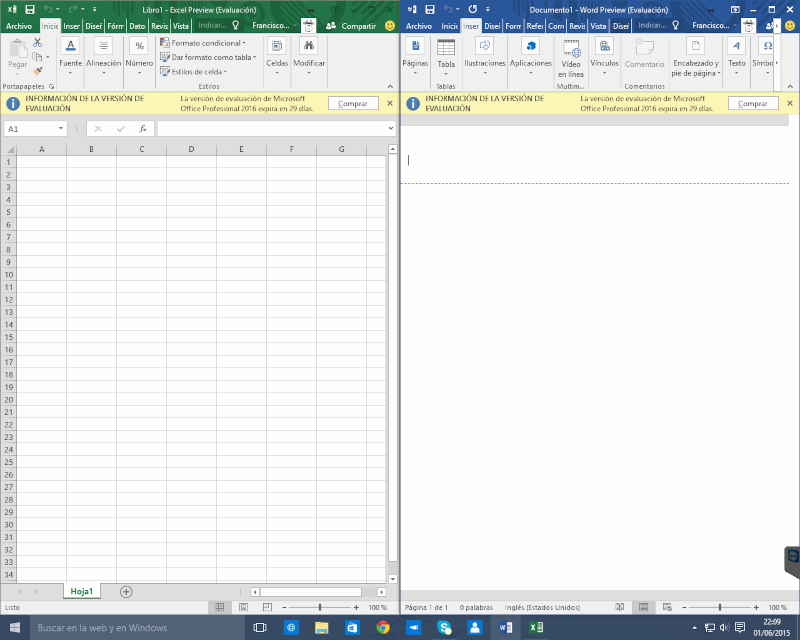The width and height of the screenshot is (800, 640).
Task: Open the Archivo tab in Excel
Action: 19,26
